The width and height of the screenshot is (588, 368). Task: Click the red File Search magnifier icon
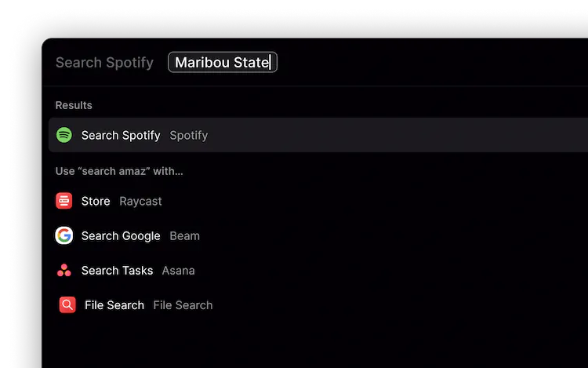click(67, 305)
